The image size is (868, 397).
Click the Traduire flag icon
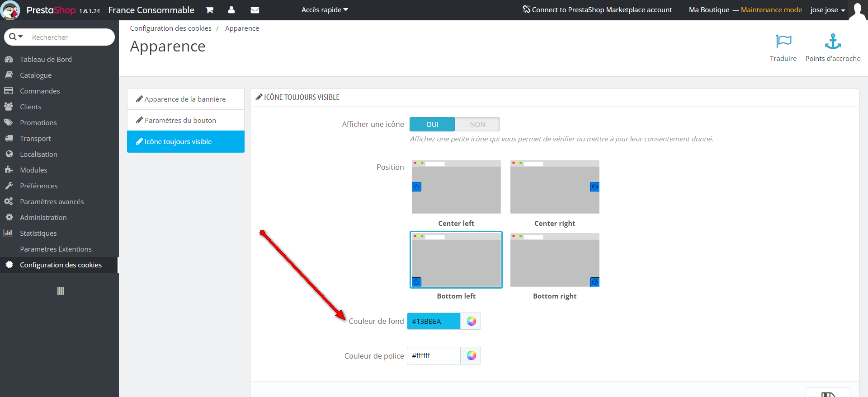[x=783, y=42]
